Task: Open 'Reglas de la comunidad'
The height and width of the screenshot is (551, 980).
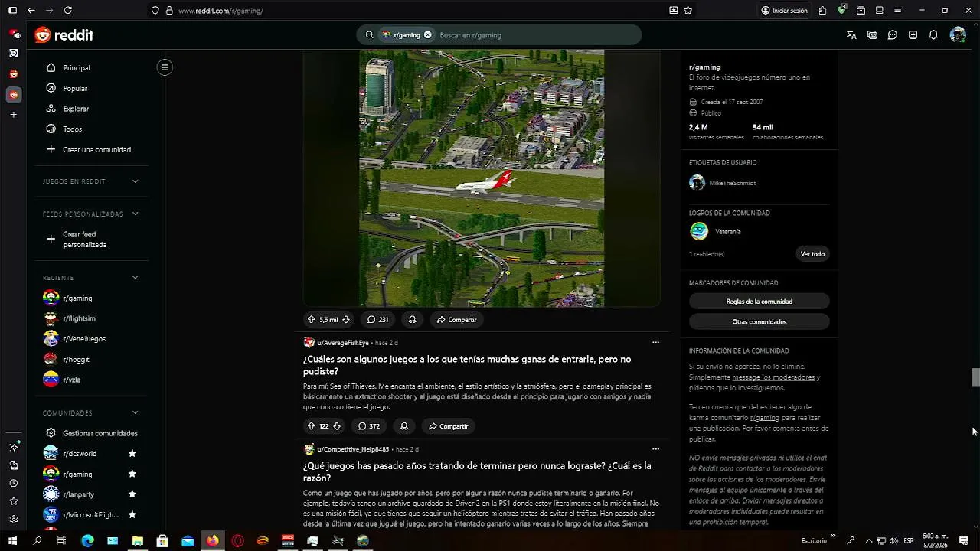Action: coord(759,302)
